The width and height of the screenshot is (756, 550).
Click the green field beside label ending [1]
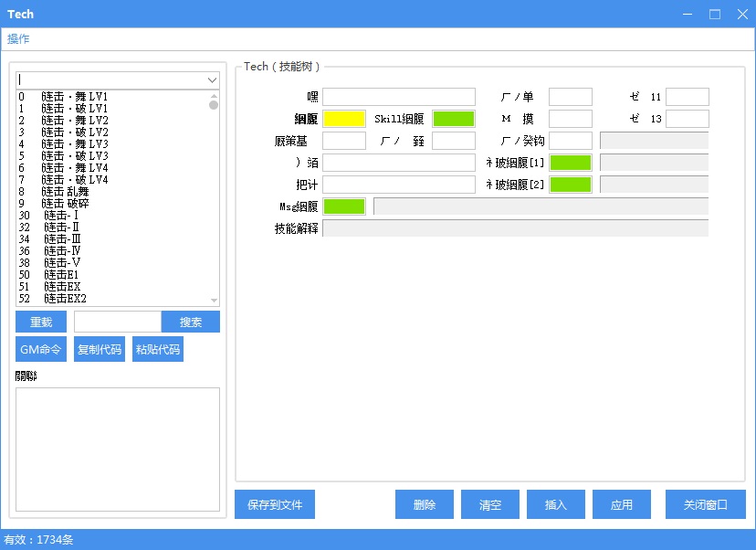pyautogui.click(x=571, y=163)
